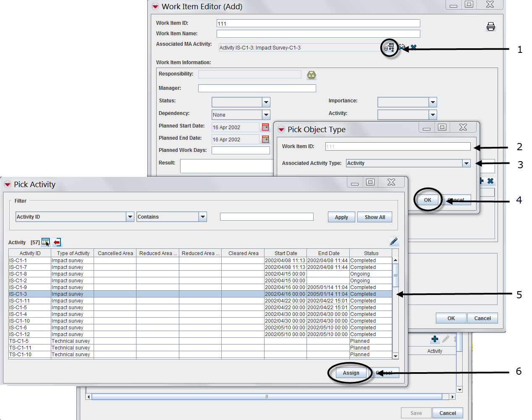This screenshot has height=420, width=532.
Task: Click the printer icon in Work Item Editor
Action: pos(490,27)
